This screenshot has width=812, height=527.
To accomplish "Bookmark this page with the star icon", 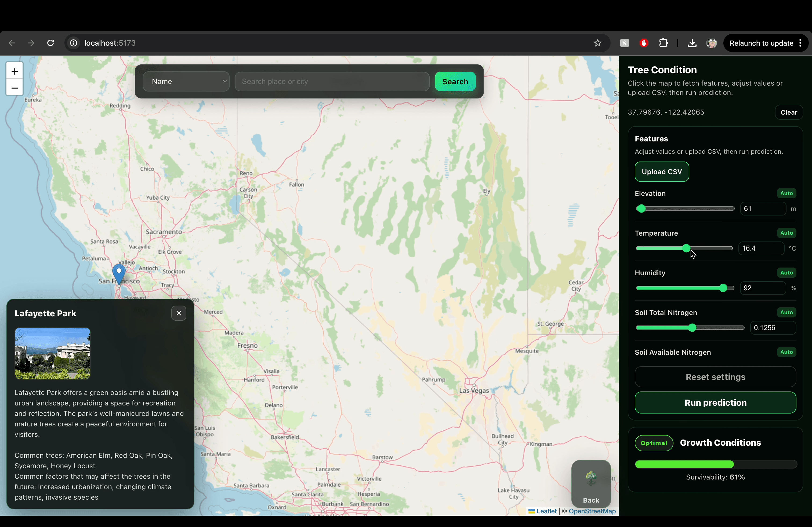I will 597,43.
